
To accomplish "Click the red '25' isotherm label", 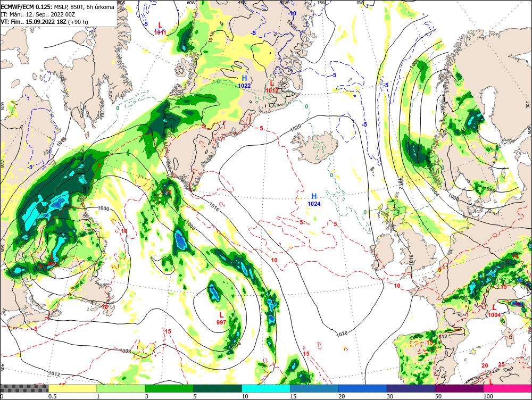I will (x=502, y=364).
